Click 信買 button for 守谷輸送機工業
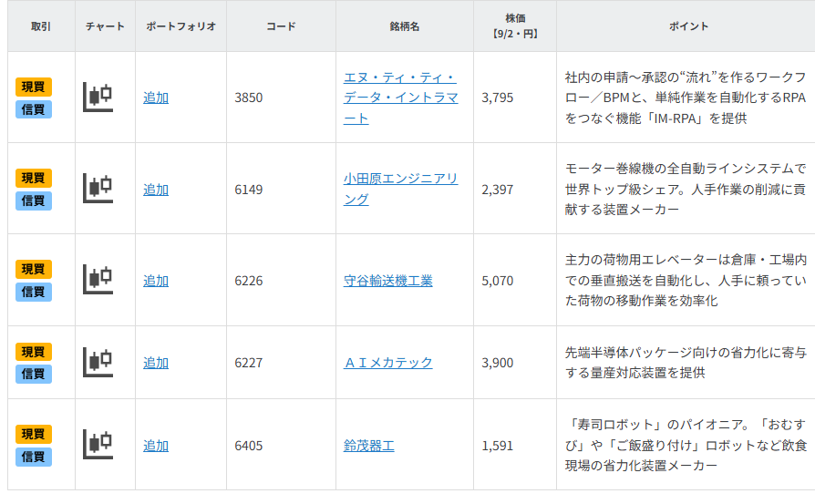This screenshot has height=504, width=815. click(34, 292)
